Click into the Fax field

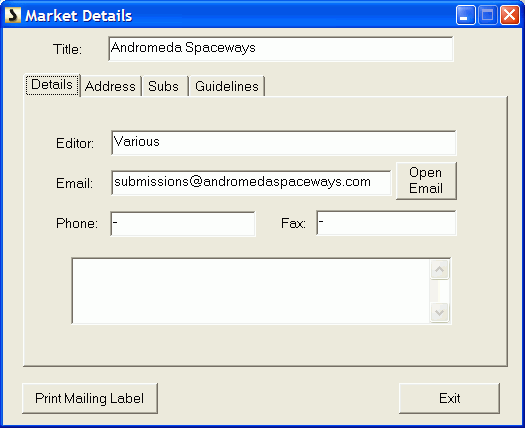tap(386, 223)
